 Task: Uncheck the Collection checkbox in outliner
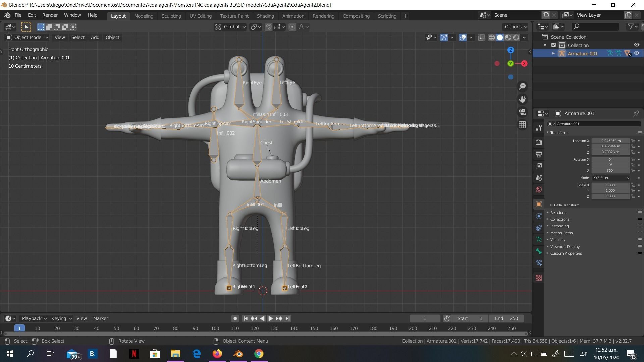tap(554, 45)
